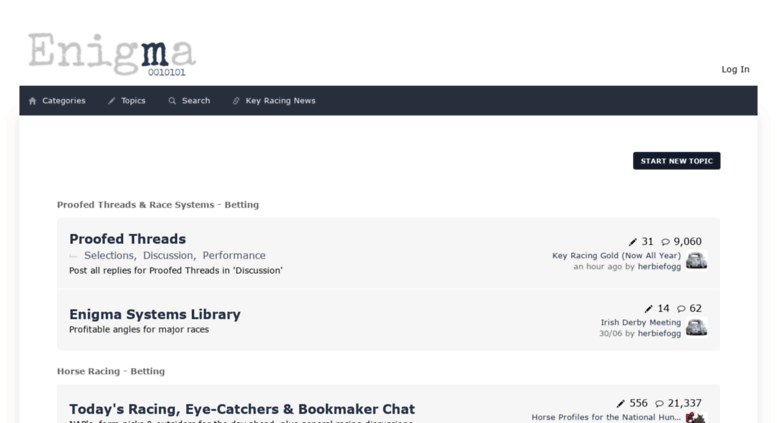The image size is (777, 423).
Task: Open the Irish Derby Meeting topic
Action: click(641, 322)
